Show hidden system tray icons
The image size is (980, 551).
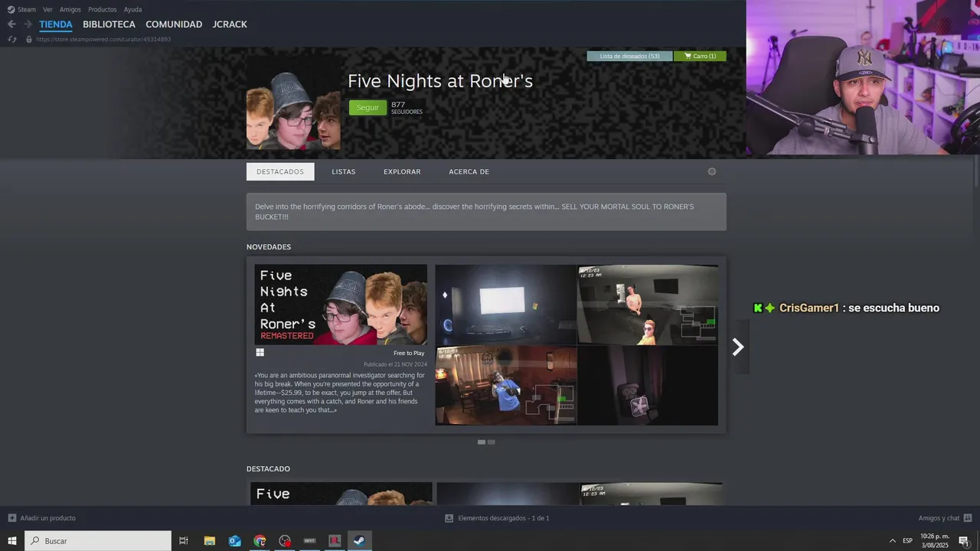(892, 541)
